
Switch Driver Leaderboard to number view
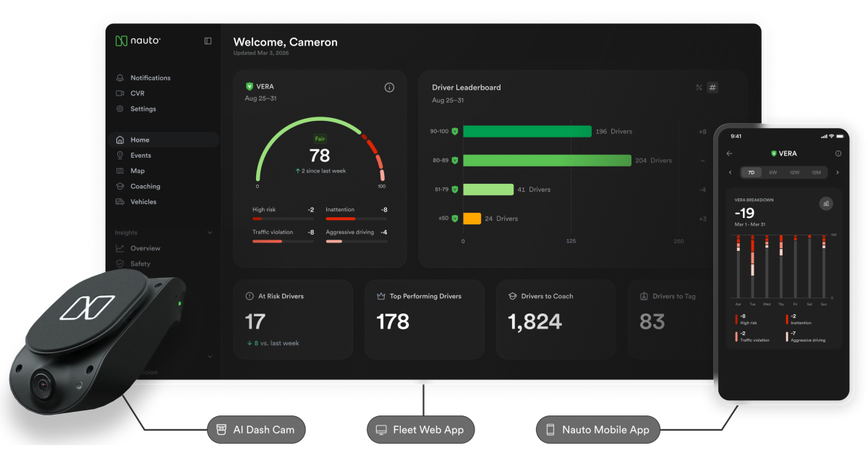pos(712,88)
